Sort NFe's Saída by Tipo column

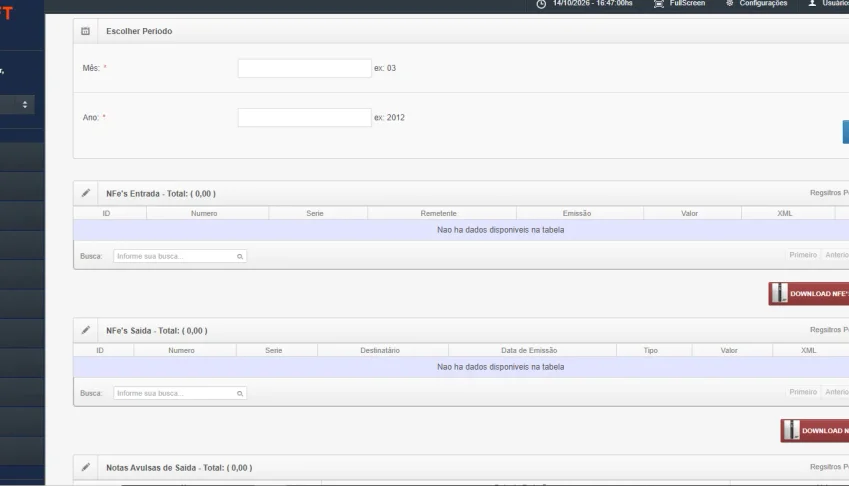654,350
